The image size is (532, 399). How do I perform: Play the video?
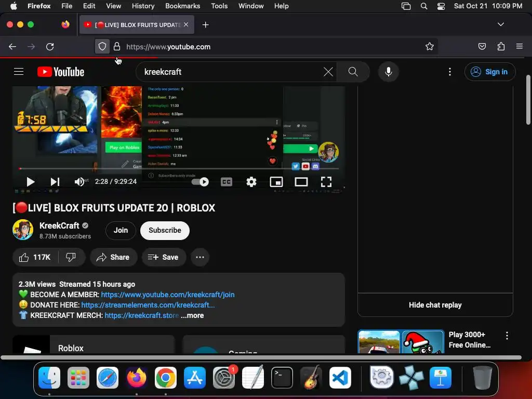click(x=31, y=182)
